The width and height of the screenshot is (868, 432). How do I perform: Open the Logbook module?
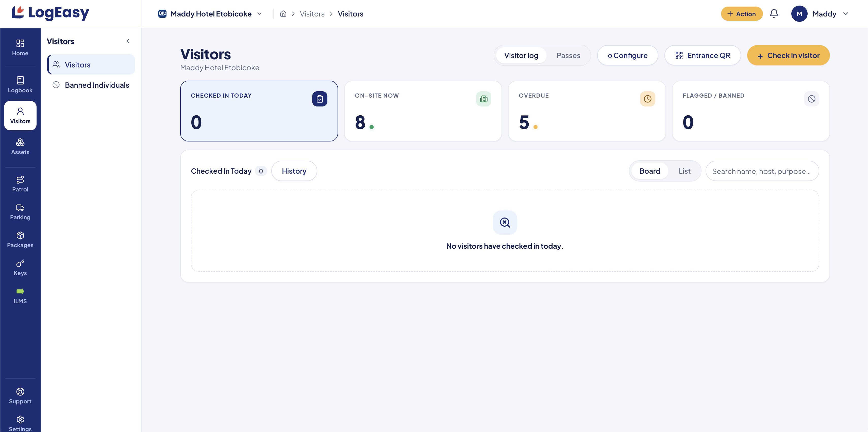coord(20,84)
